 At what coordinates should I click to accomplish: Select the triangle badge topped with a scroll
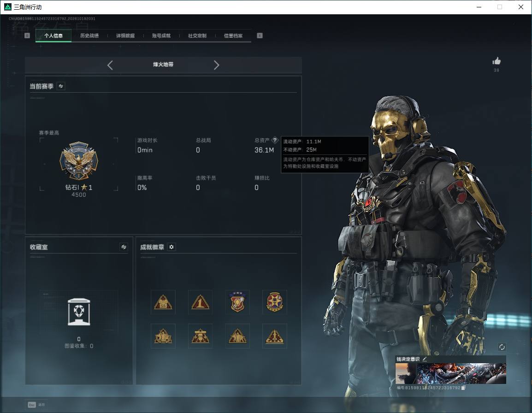click(200, 336)
